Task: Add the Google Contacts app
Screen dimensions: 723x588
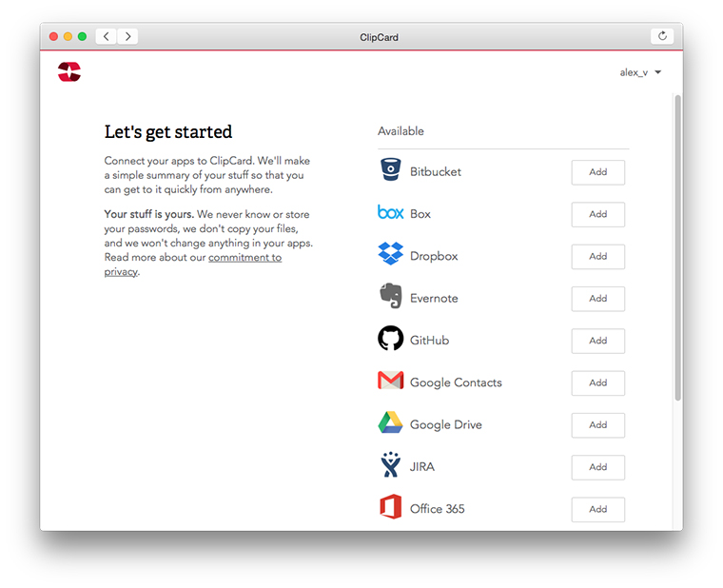Action: [598, 383]
